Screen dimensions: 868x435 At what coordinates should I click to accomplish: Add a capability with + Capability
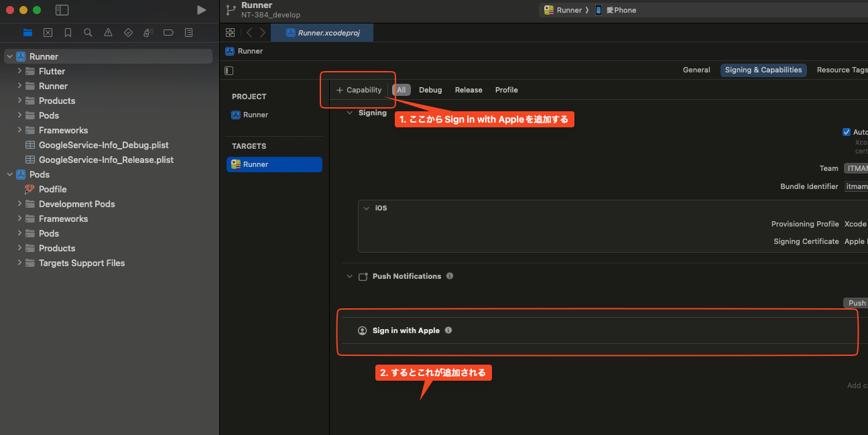pyautogui.click(x=359, y=90)
